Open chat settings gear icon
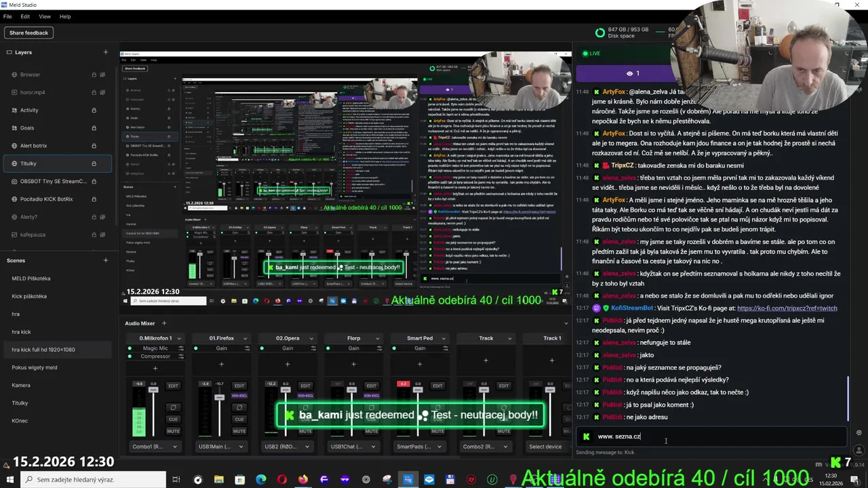The height and width of the screenshot is (488, 868). (x=859, y=433)
